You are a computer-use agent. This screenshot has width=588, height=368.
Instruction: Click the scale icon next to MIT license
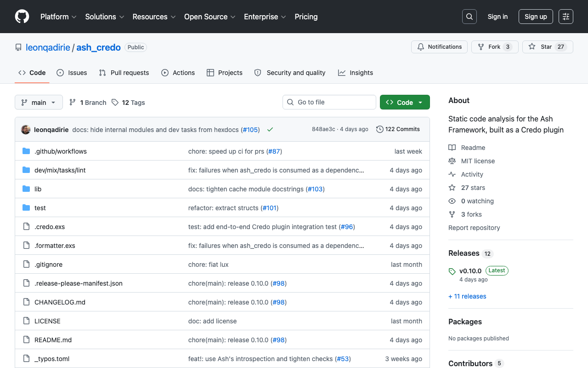pyautogui.click(x=452, y=161)
